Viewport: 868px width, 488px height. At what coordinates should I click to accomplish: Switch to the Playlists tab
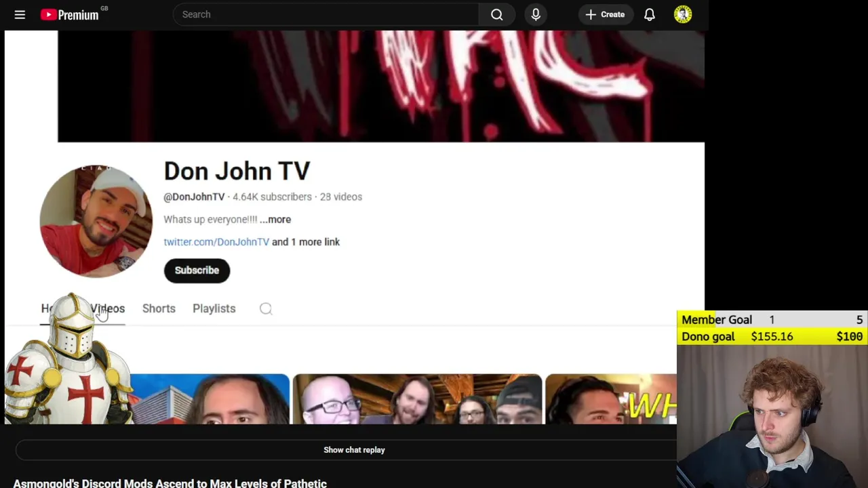pos(214,308)
